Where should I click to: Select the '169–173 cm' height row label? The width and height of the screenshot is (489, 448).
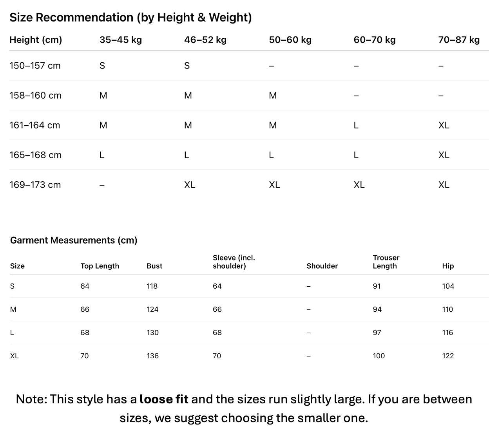pyautogui.click(x=35, y=185)
